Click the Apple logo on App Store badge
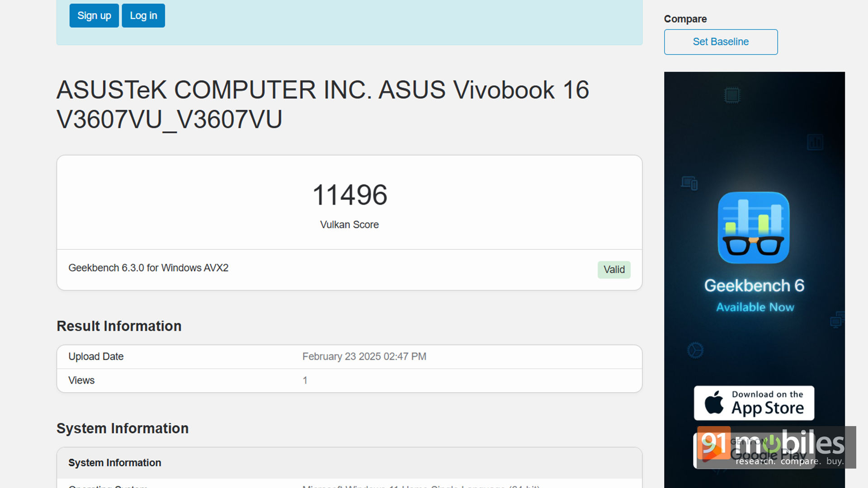Image resolution: width=868 pixels, height=488 pixels. pos(714,402)
